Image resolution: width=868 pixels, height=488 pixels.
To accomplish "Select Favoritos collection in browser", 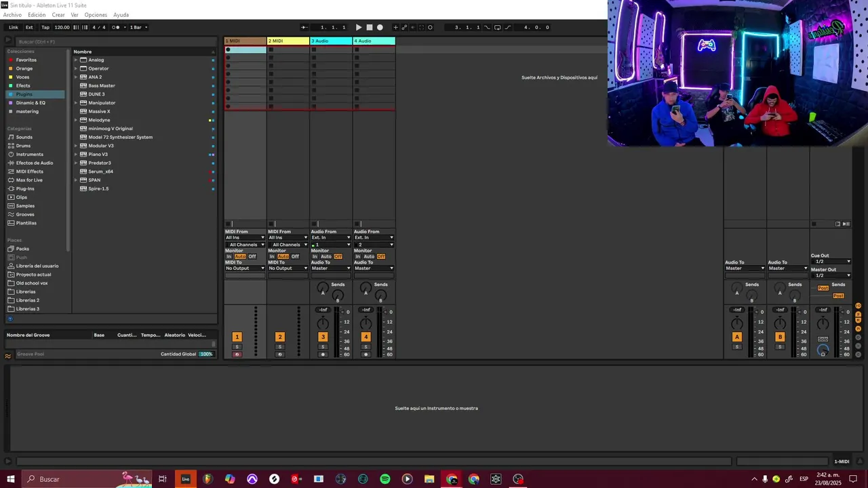I will pyautogui.click(x=26, y=60).
